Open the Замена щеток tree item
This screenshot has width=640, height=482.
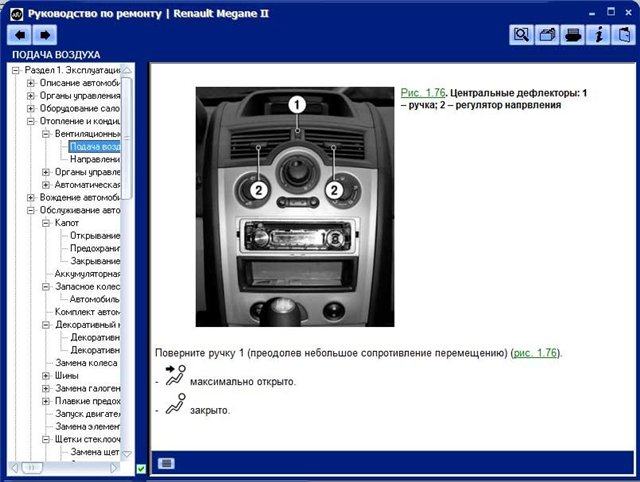tap(95, 452)
